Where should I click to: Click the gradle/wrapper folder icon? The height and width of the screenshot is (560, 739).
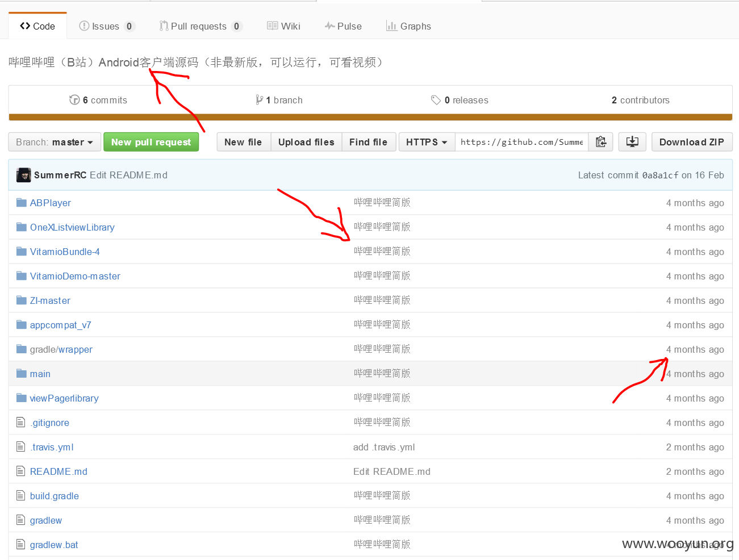22,349
